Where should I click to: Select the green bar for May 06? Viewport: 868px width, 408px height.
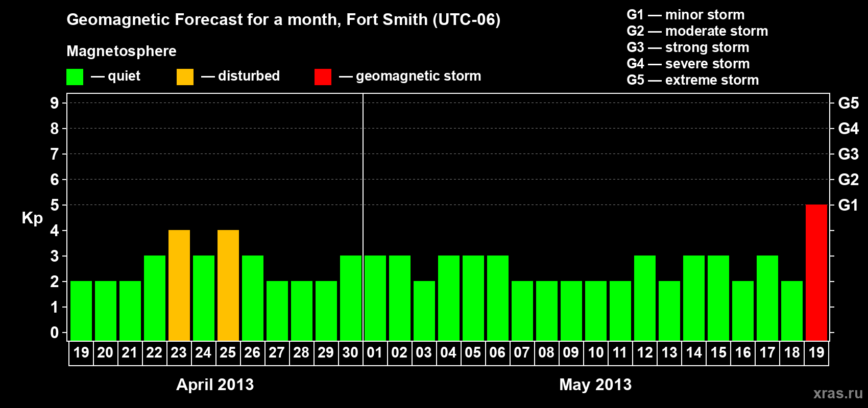pos(498,298)
